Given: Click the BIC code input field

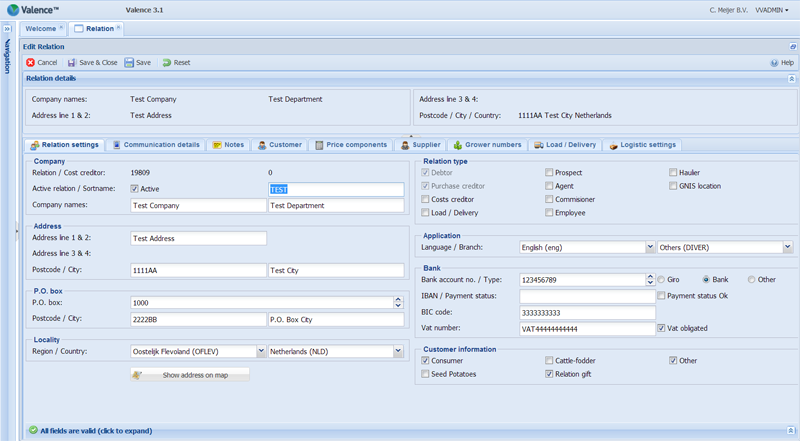Looking at the screenshot, I should (x=587, y=312).
